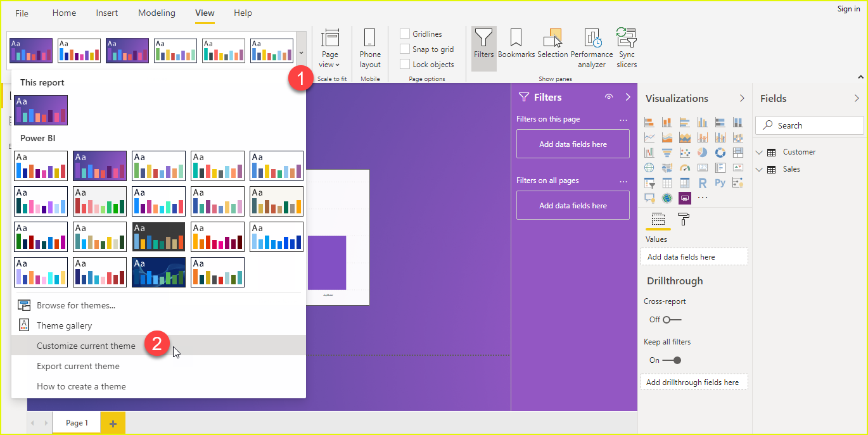Switch to the Insert ribbon tab

click(x=106, y=13)
